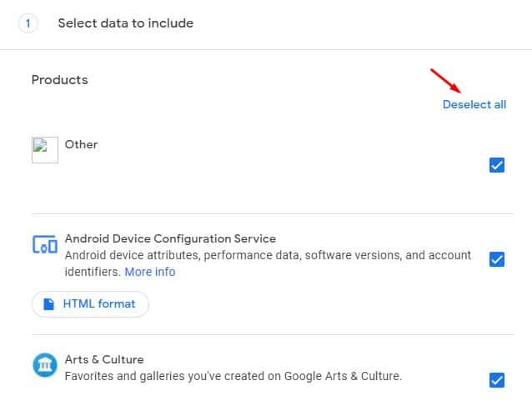Screen dimensions: 532x406
Task: Uncheck Android Device Configuration Service checkbox
Action: [497, 259]
